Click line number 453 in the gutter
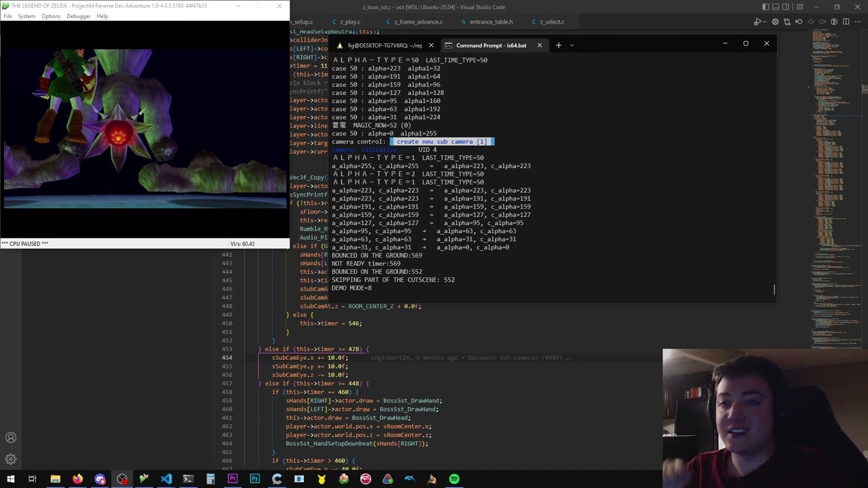The image size is (868, 488). point(226,349)
